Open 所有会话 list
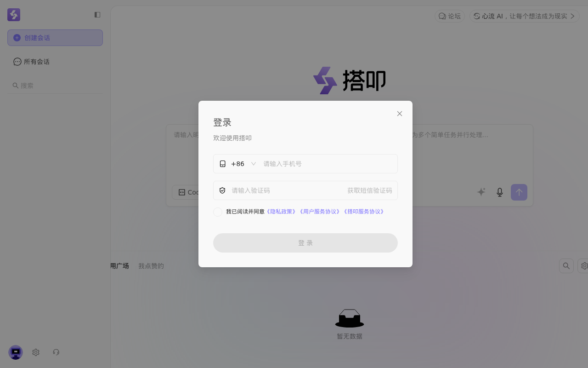Image resolution: width=588 pixels, height=368 pixels. click(55, 62)
